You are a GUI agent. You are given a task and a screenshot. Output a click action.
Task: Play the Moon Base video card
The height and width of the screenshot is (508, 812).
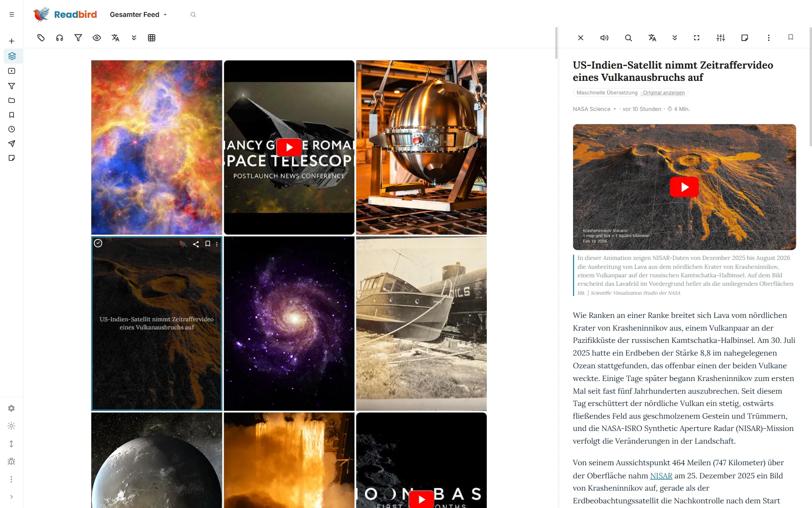pos(421,499)
